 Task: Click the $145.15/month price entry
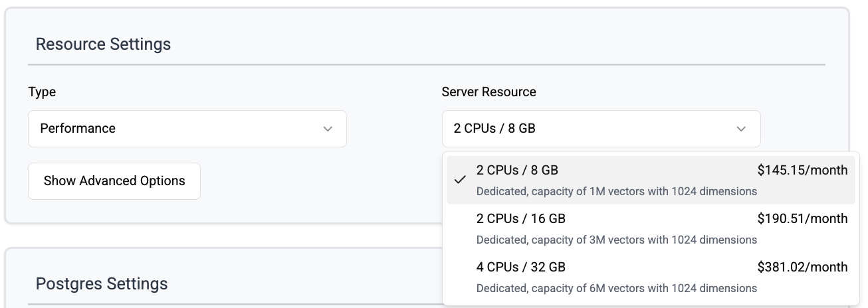pyautogui.click(x=802, y=171)
